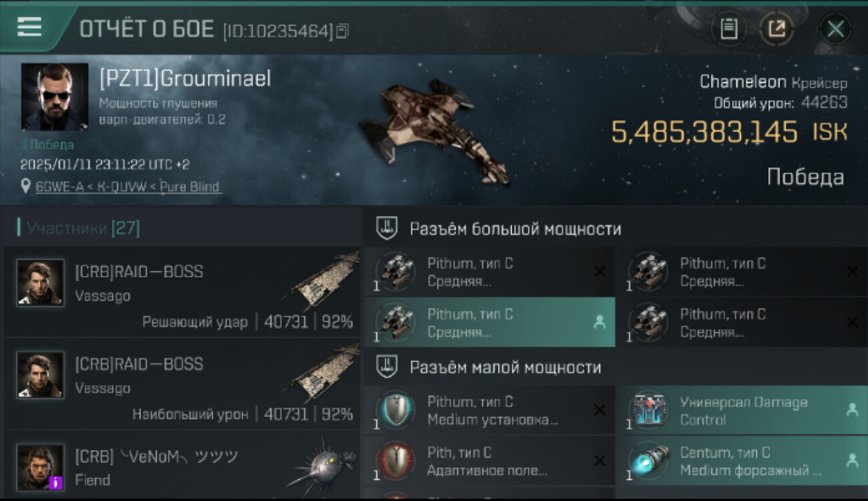The image size is (868, 501).
Task: Open the 6GWE-A location link
Action: point(127,187)
